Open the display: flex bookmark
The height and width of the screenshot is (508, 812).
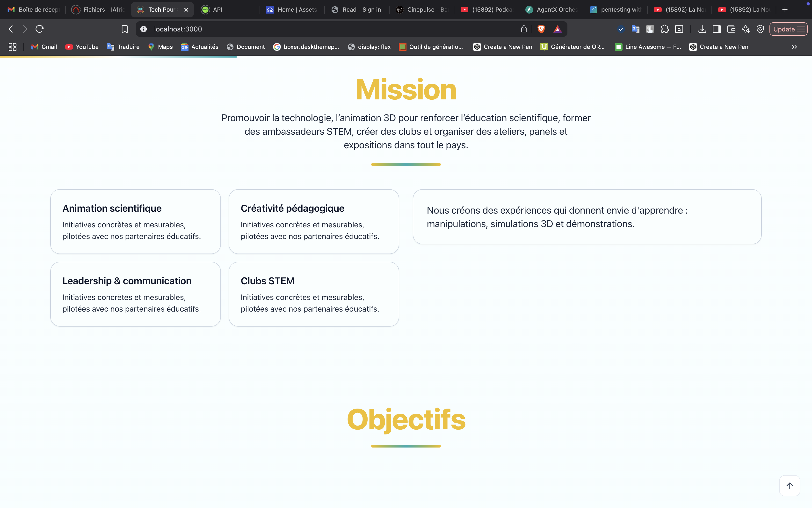tap(369, 47)
